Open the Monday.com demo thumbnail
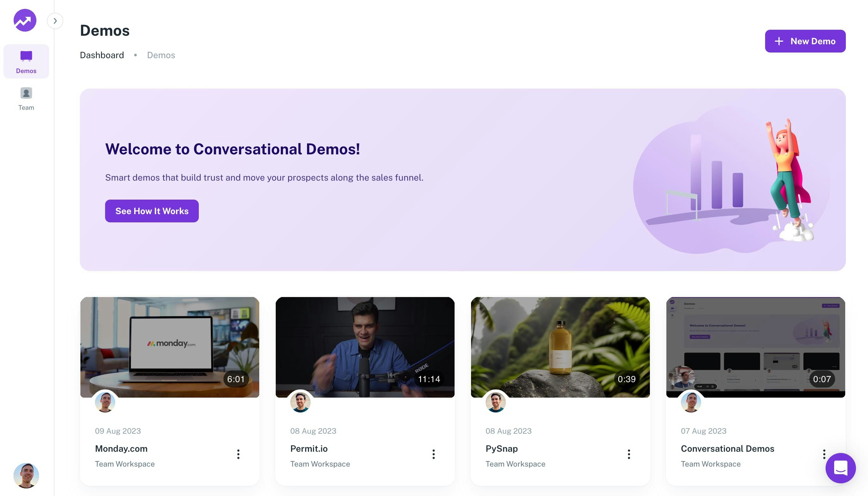This screenshot has width=868, height=496. 170,347
